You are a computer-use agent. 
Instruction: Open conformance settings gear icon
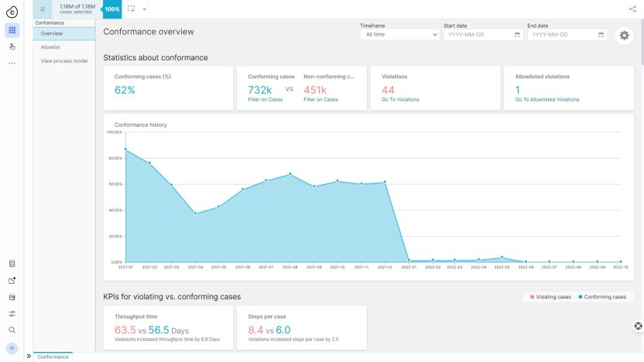point(623,35)
